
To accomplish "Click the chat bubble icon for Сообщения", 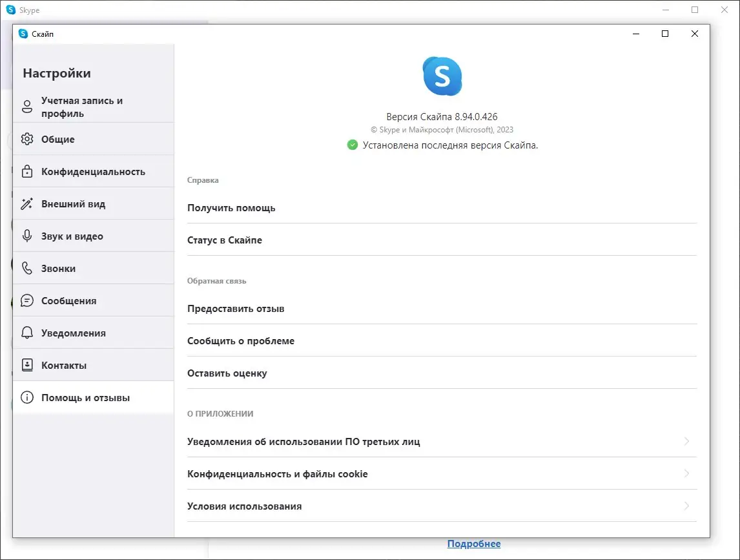I will [x=27, y=300].
